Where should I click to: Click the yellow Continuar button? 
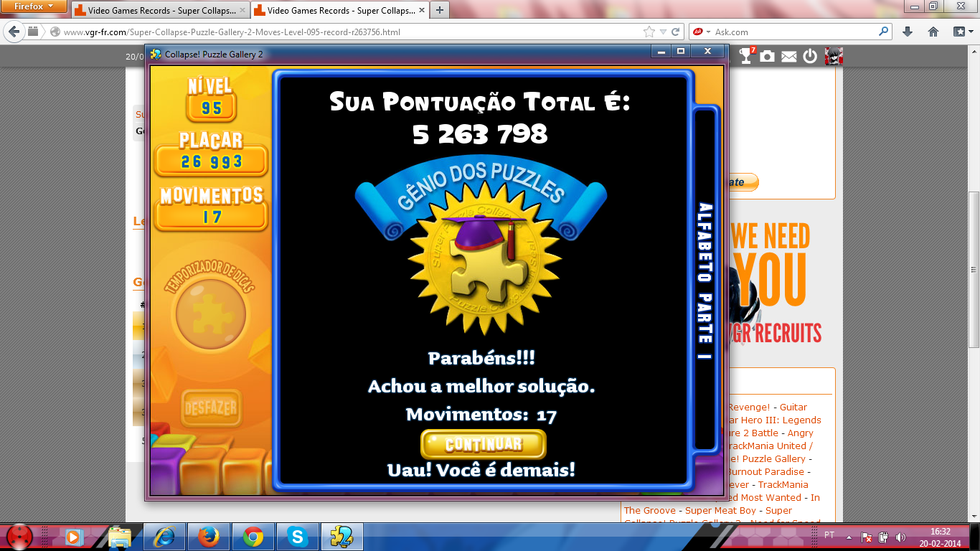pyautogui.click(x=483, y=444)
